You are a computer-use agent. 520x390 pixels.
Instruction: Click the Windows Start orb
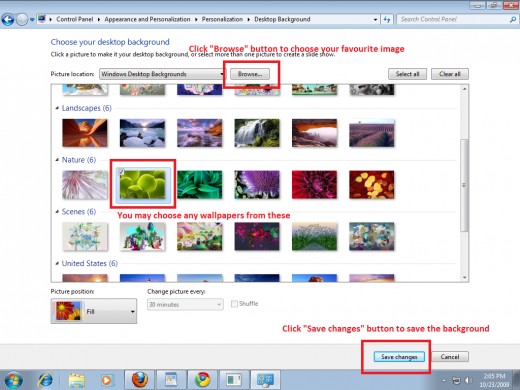coord(13,380)
